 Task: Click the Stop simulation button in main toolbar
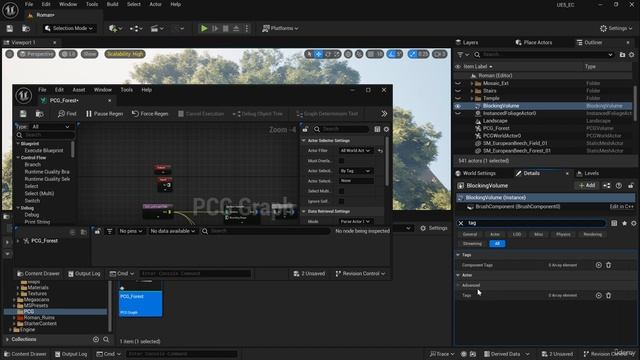pyautogui.click(x=226, y=28)
